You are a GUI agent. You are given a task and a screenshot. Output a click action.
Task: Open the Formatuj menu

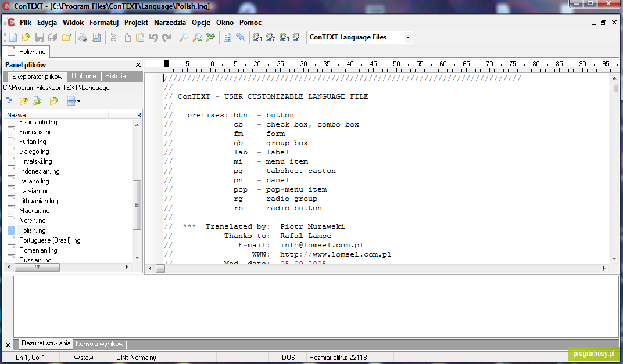[x=104, y=23]
